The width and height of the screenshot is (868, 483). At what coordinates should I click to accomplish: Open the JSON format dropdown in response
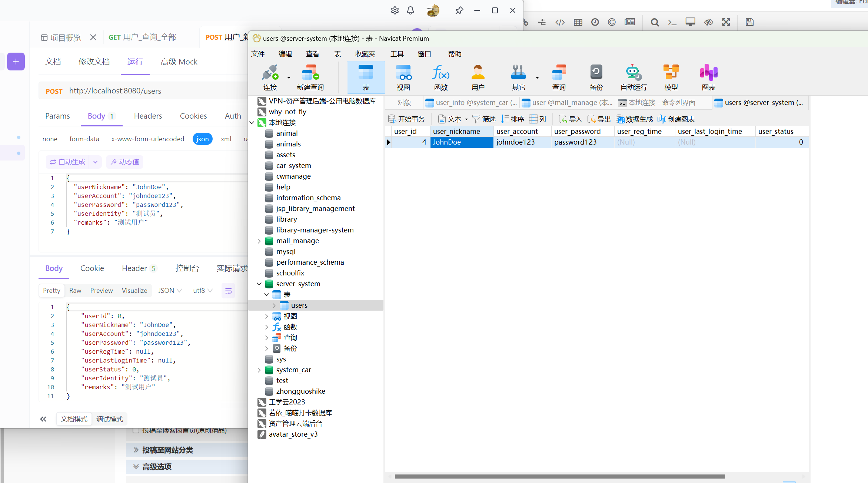click(x=170, y=291)
